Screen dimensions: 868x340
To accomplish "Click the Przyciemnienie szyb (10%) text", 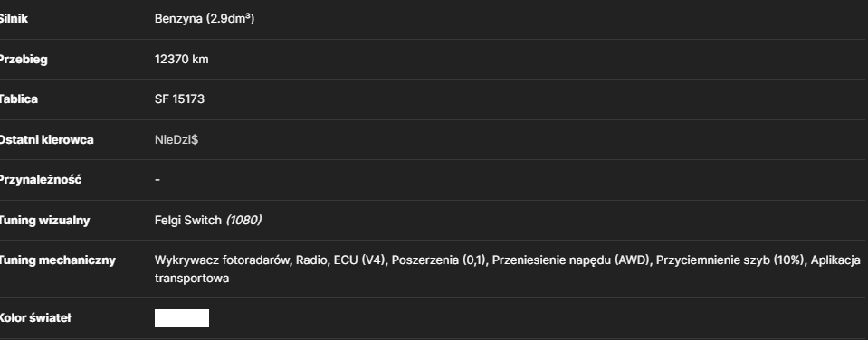I will point(730,260).
